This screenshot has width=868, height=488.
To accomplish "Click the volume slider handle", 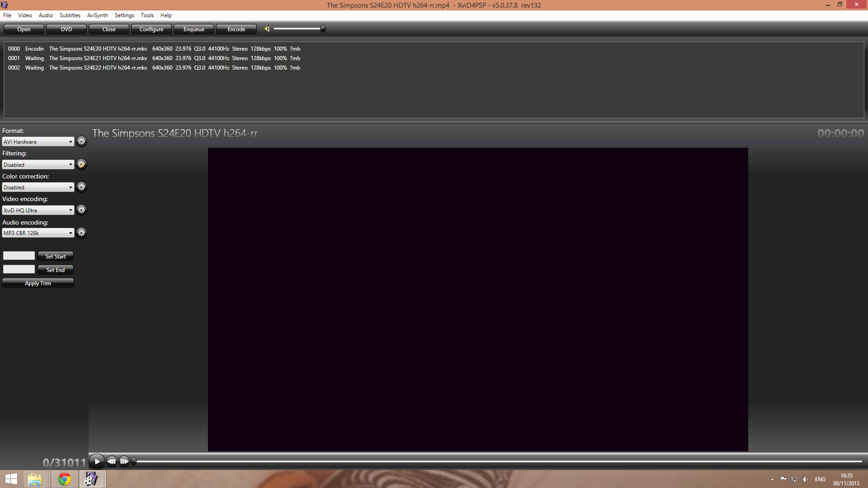I will pos(323,29).
